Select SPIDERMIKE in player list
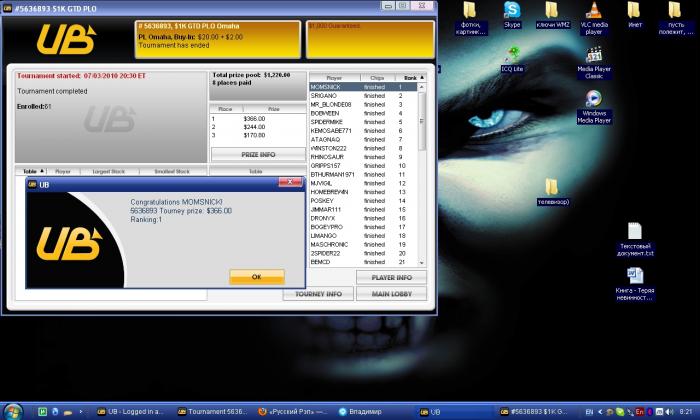The width and height of the screenshot is (700, 420). (363, 122)
